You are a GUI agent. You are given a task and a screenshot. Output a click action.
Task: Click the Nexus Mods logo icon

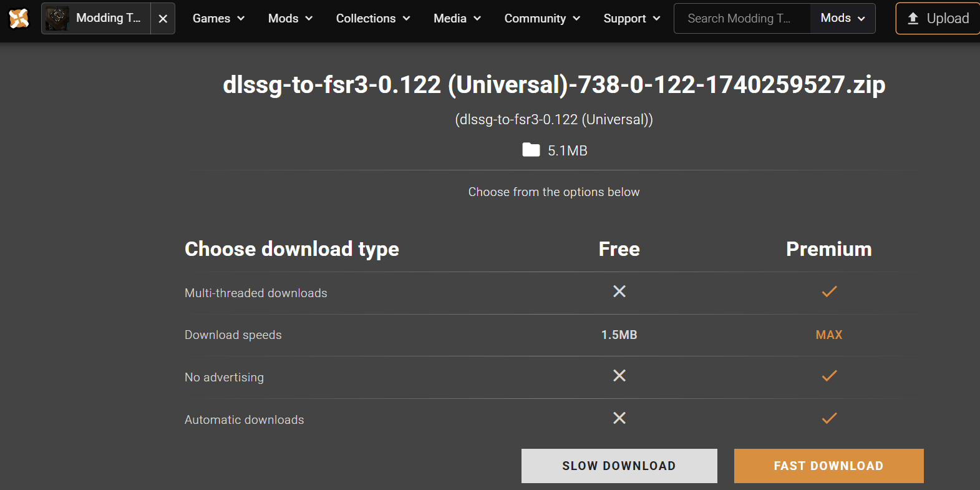[19, 19]
